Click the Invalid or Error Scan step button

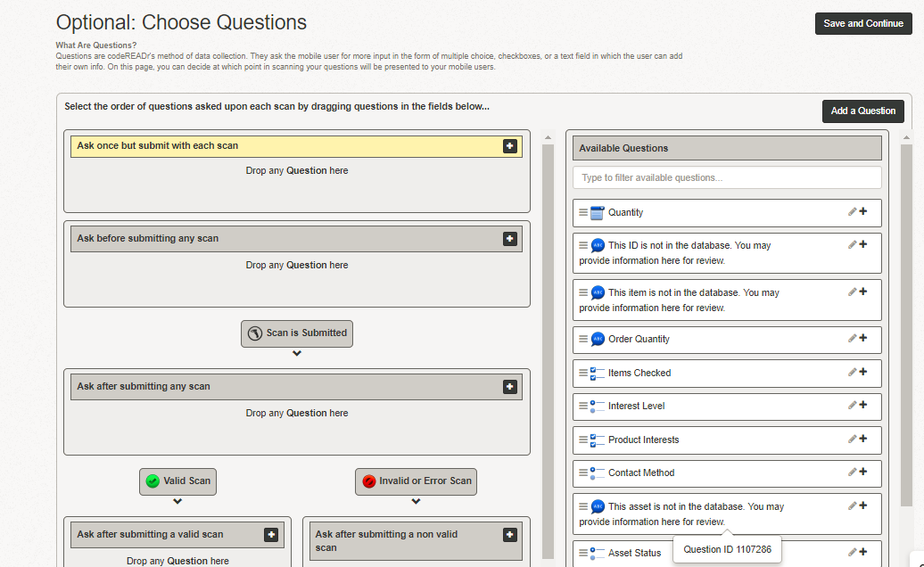(x=416, y=481)
